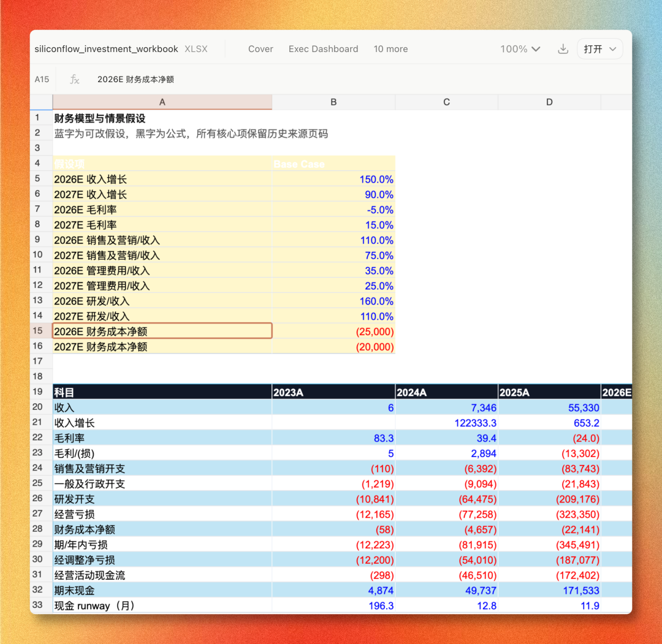
Task: Click the 2025A column header cell
Action: [x=549, y=392]
